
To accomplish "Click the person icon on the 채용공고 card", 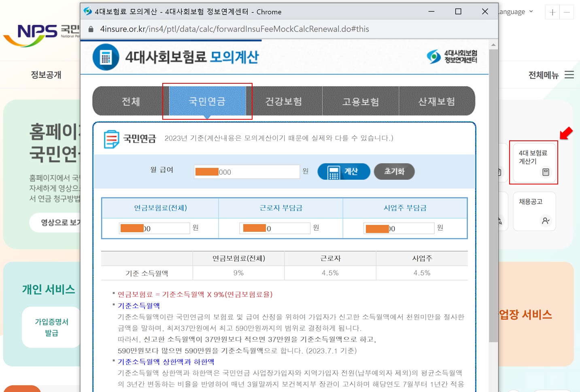I will [x=546, y=221].
